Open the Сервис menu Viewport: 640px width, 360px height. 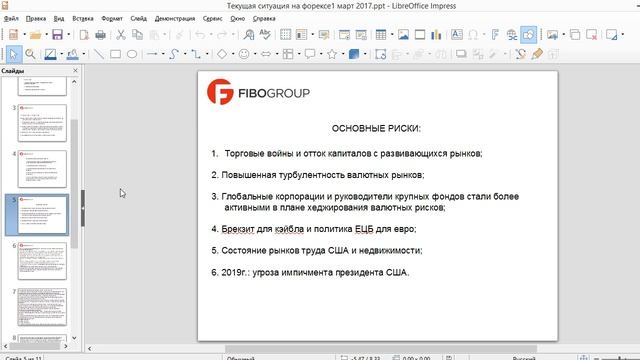pyautogui.click(x=212, y=18)
